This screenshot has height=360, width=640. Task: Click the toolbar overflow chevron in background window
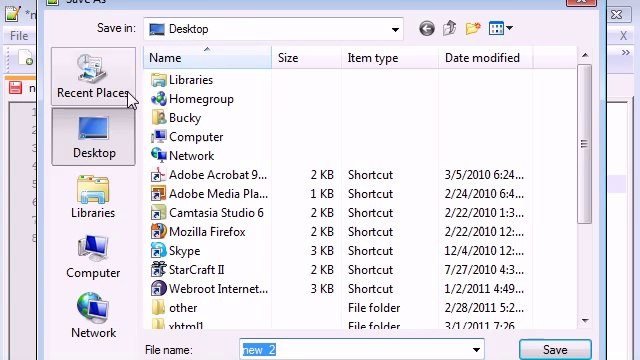(x=625, y=53)
